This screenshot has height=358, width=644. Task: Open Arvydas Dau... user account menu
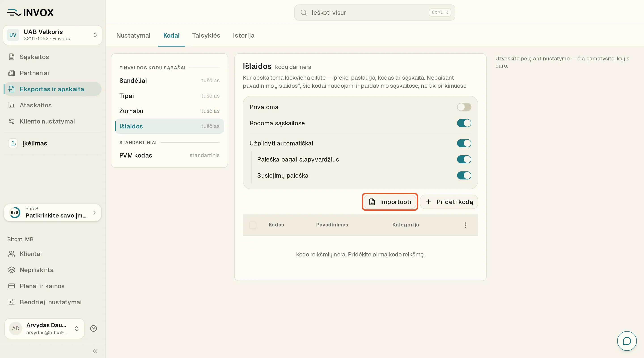click(x=44, y=328)
